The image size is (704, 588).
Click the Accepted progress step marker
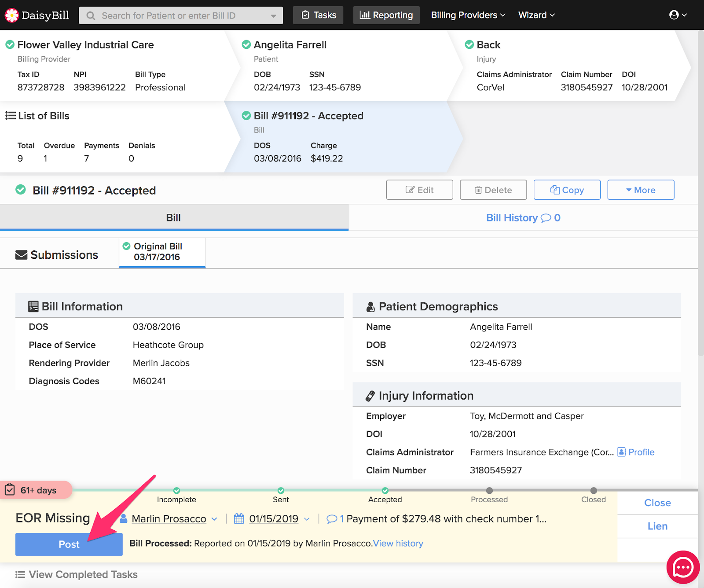(x=385, y=490)
